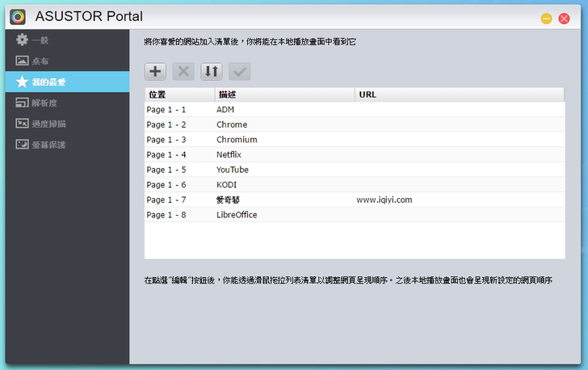Select the LibreOffice row
This screenshot has height=370, width=588.
pos(354,215)
